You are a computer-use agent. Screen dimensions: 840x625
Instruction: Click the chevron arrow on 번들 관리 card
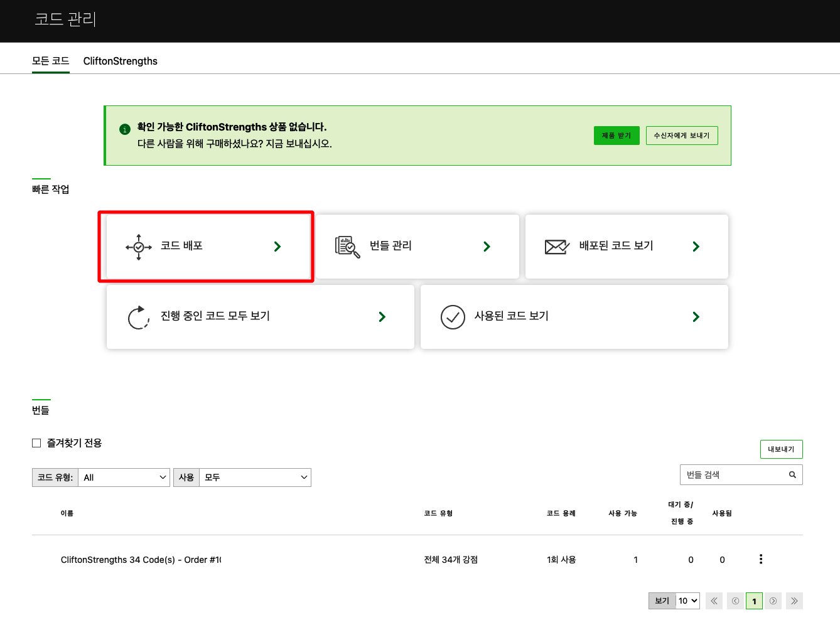coord(487,247)
